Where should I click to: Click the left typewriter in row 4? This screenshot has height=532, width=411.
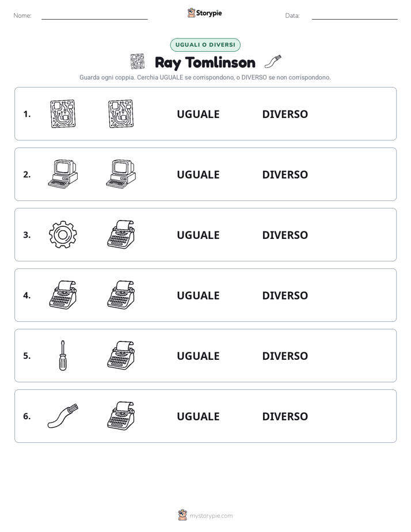pos(63,295)
